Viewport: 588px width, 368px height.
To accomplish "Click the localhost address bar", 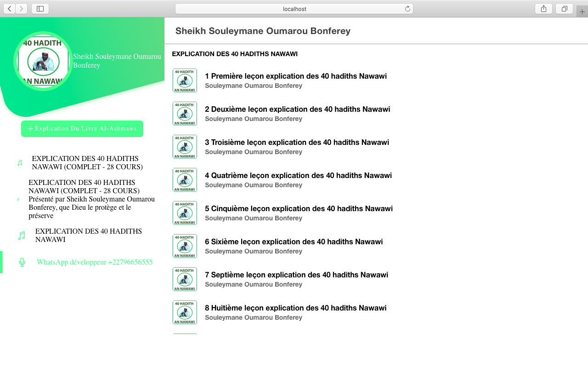I will point(294,9).
